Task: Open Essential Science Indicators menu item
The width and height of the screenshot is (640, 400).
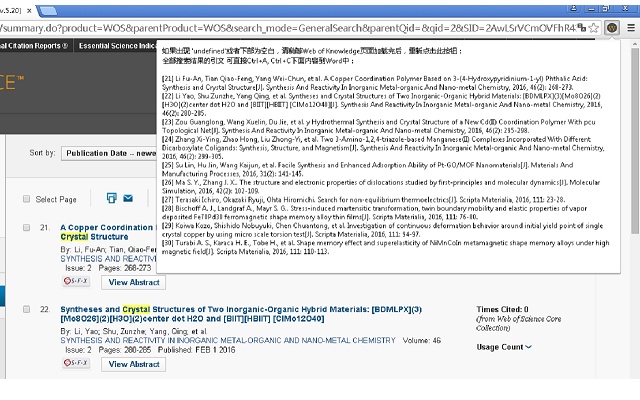Action: tap(117, 46)
